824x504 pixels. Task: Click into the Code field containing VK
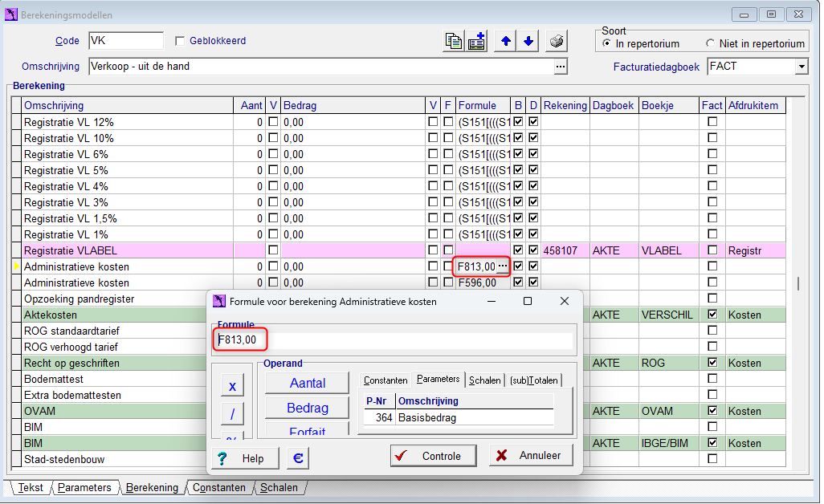coord(126,41)
